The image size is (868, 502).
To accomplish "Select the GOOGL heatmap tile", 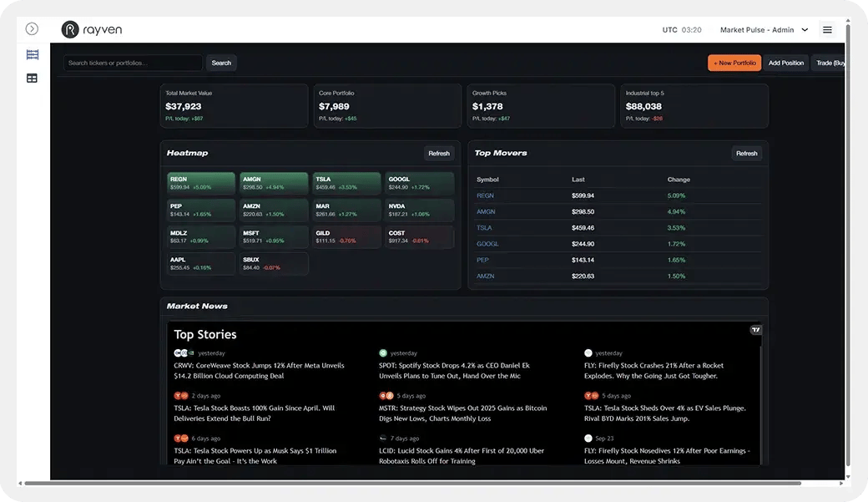I will pyautogui.click(x=420, y=184).
